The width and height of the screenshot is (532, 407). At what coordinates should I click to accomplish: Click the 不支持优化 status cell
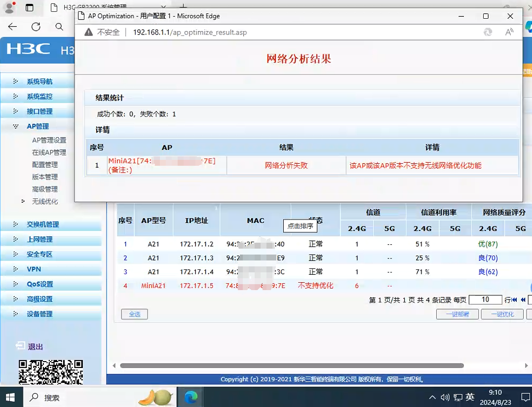pyautogui.click(x=315, y=286)
